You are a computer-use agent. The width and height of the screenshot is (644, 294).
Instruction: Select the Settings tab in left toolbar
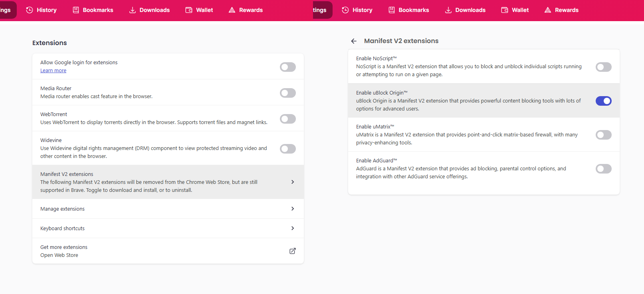click(8, 10)
